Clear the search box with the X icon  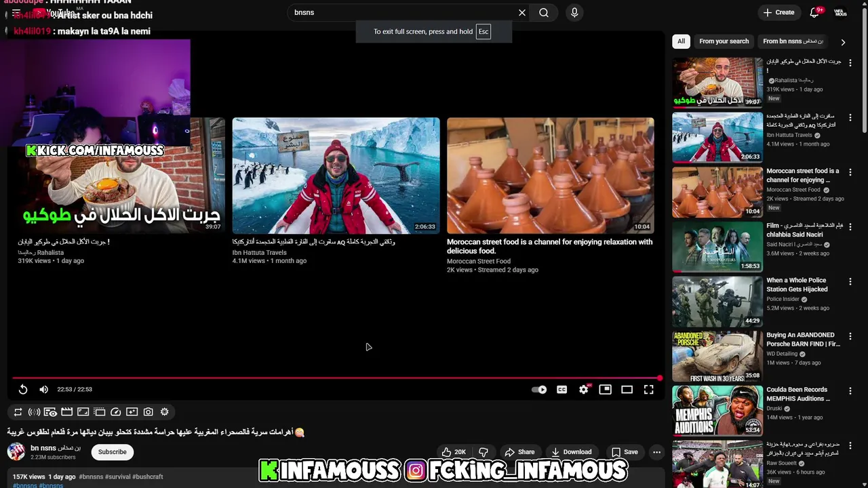pos(522,12)
